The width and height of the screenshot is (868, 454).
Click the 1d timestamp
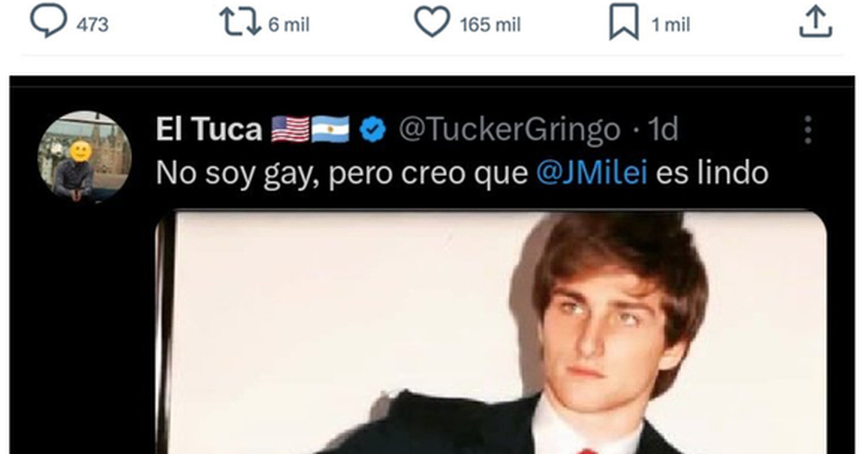pyautogui.click(x=663, y=129)
